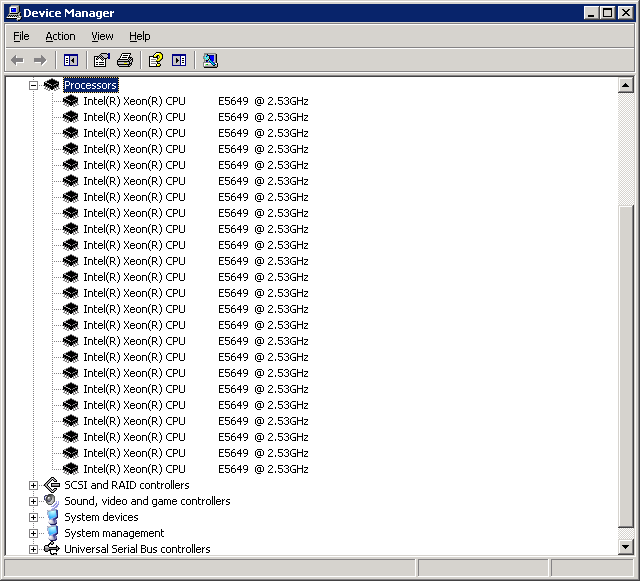Viewport: 640px width, 581px height.
Task: Click the Sound, video and game controllers icon
Action: coord(51,501)
